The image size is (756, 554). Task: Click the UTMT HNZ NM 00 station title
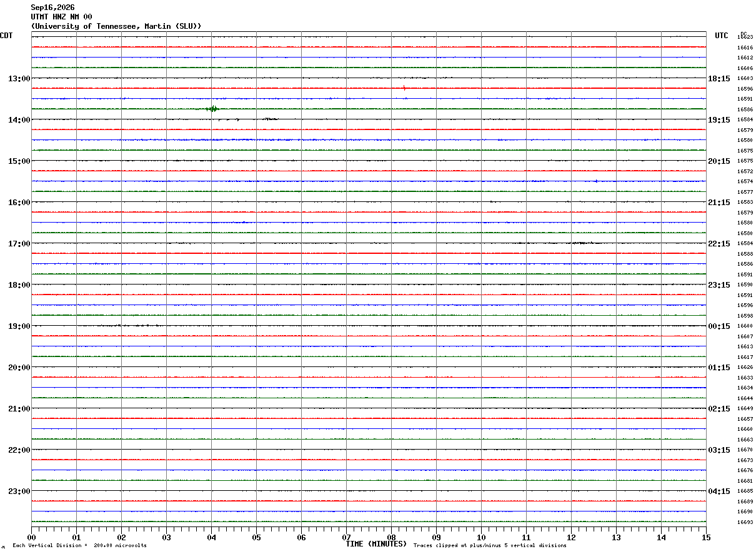[61, 17]
